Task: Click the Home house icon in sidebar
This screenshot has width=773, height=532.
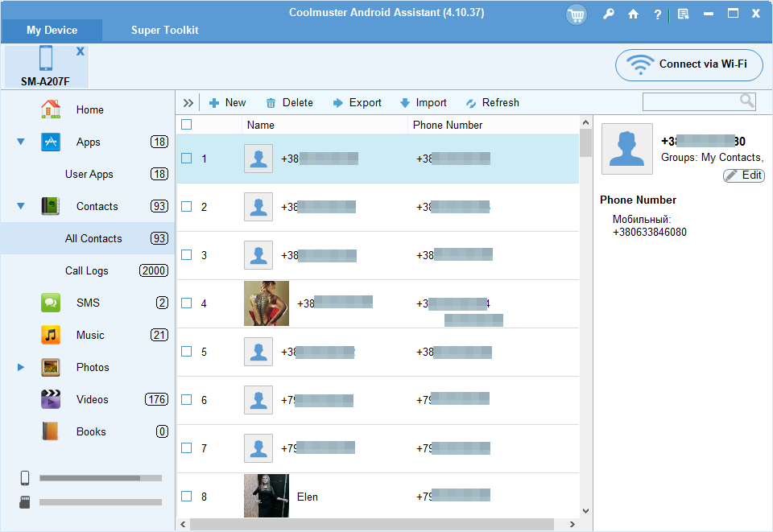Action: 50,109
